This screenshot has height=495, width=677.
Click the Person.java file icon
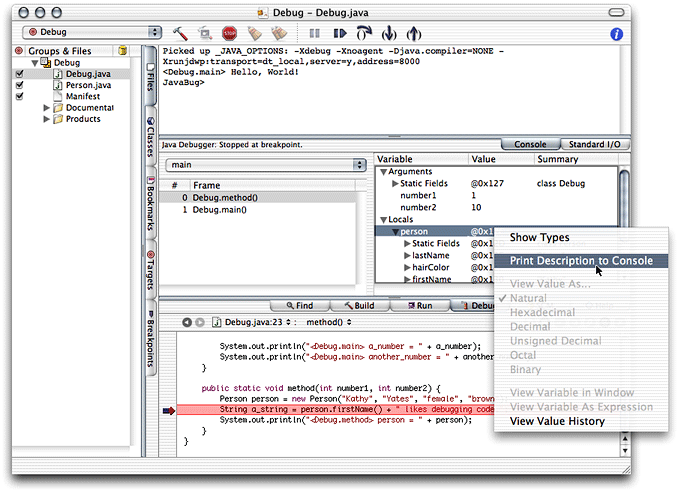pos(58,85)
